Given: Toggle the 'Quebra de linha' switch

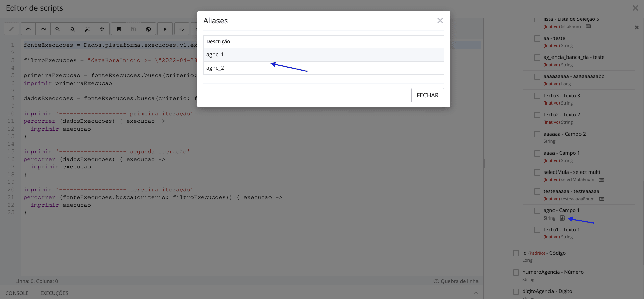Looking at the screenshot, I should 436,281.
